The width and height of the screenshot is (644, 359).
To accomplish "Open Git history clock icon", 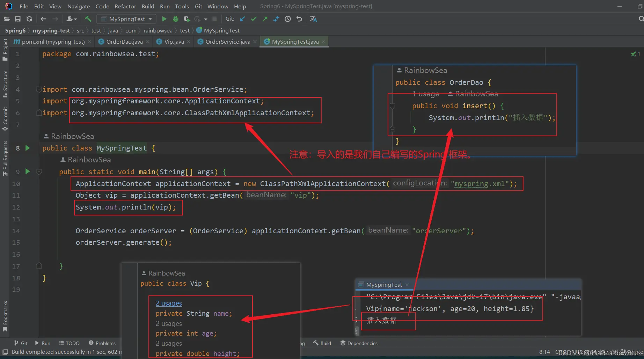I will point(288,19).
